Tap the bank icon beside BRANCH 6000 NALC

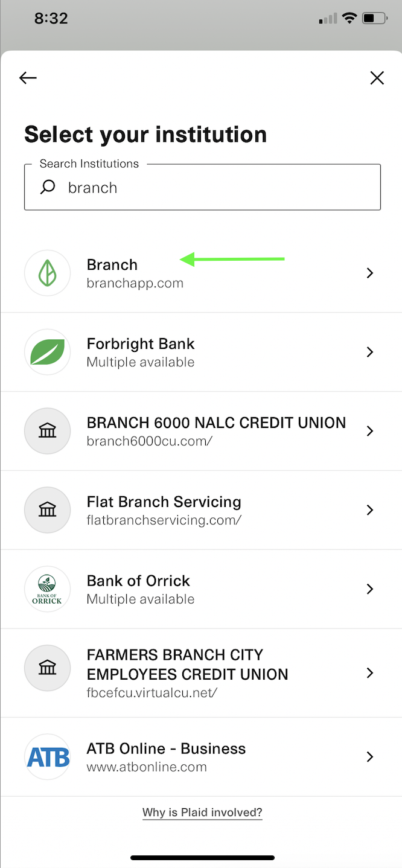[x=47, y=431]
